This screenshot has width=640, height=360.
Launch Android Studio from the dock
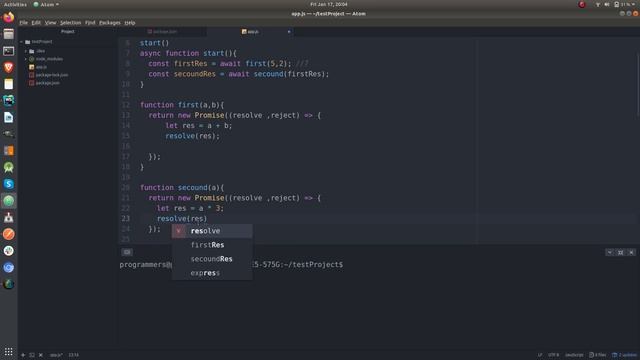[x=9, y=167]
